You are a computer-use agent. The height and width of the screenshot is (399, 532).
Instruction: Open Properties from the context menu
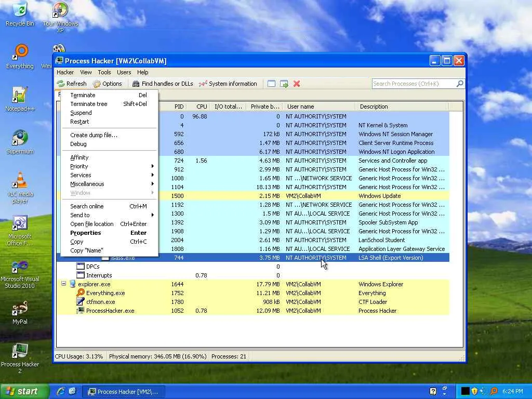(x=109, y=233)
